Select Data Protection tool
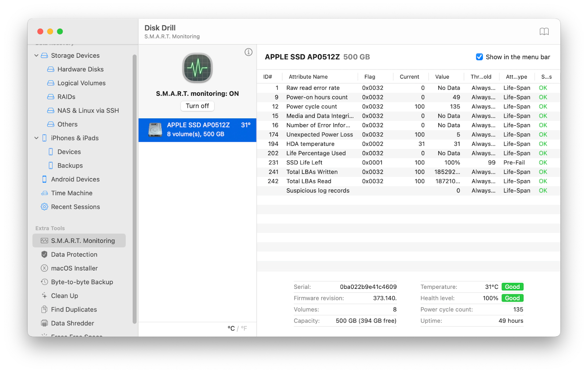Image resolution: width=588 pixels, height=373 pixels. (74, 254)
